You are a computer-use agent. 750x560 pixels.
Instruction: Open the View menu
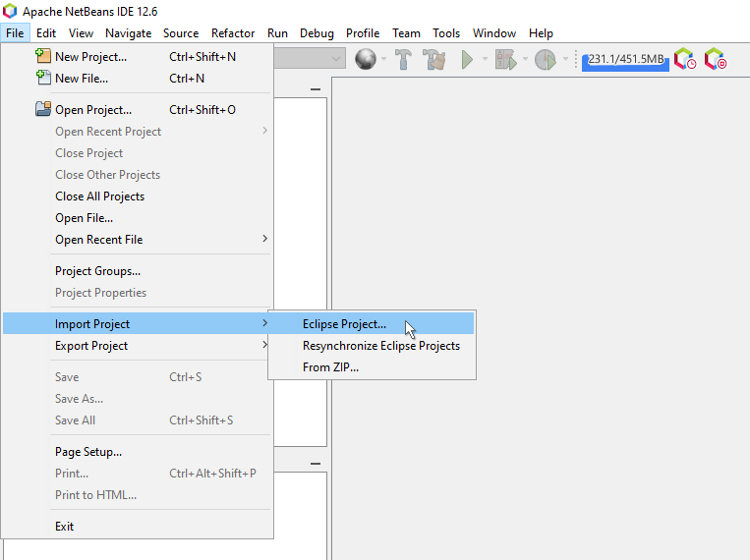[x=81, y=33]
